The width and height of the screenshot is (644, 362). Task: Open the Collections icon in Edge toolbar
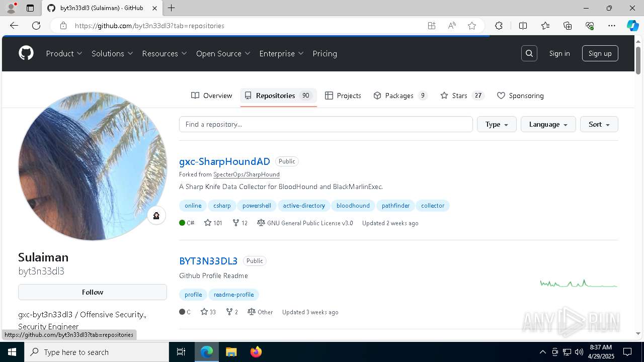pyautogui.click(x=568, y=26)
